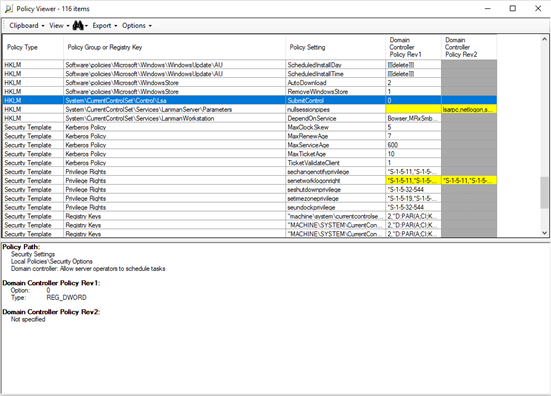Click the "Local Policies\Security Options" path text

(52, 261)
